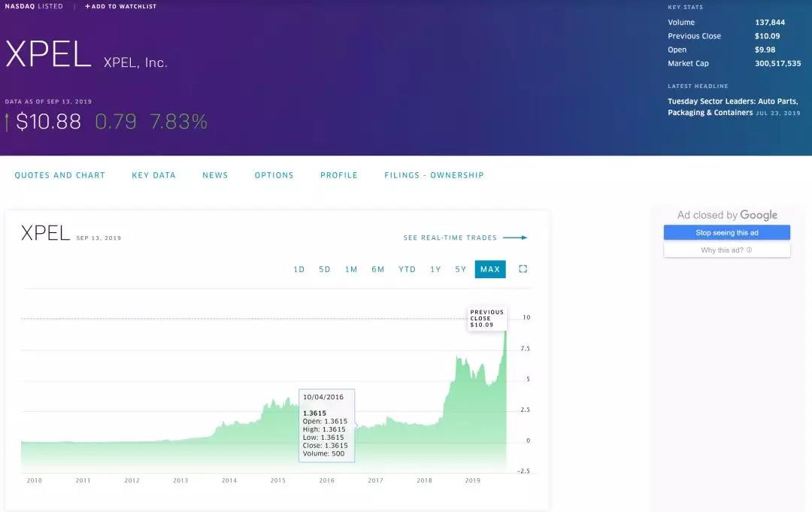
Task: Click the Google logo in the closed ad
Action: click(x=759, y=215)
